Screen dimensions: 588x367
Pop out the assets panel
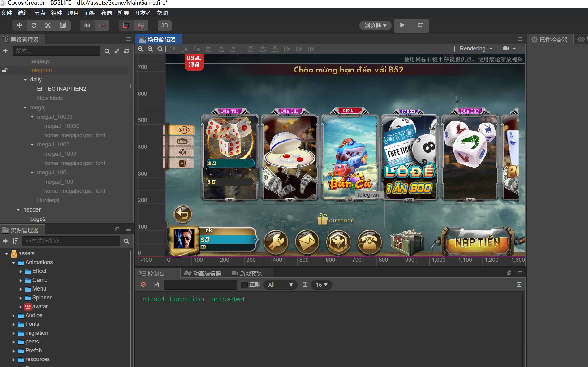(117, 229)
